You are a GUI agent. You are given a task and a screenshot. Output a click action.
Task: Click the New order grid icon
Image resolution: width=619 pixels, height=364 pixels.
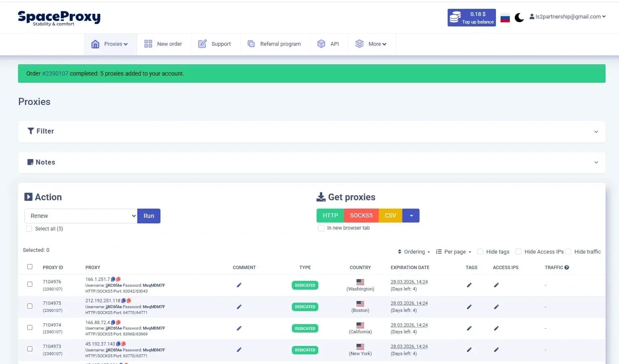point(148,43)
